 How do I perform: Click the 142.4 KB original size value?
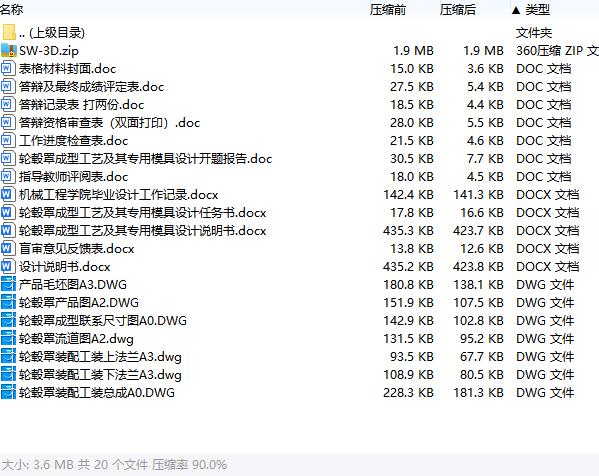(408, 194)
